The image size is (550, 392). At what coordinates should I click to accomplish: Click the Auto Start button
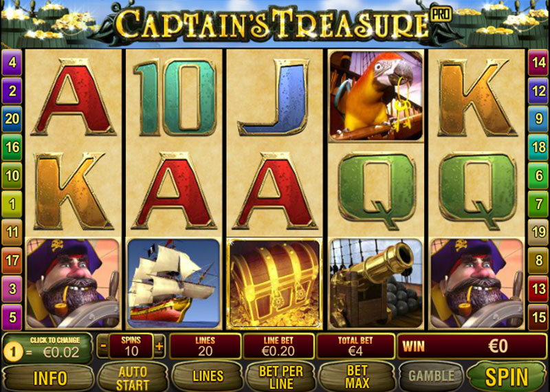(x=133, y=378)
